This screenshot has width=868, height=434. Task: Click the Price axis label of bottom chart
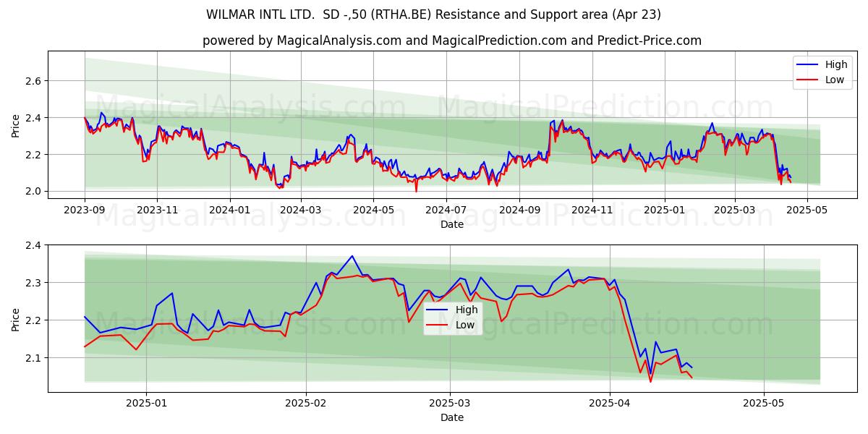[x=16, y=319]
